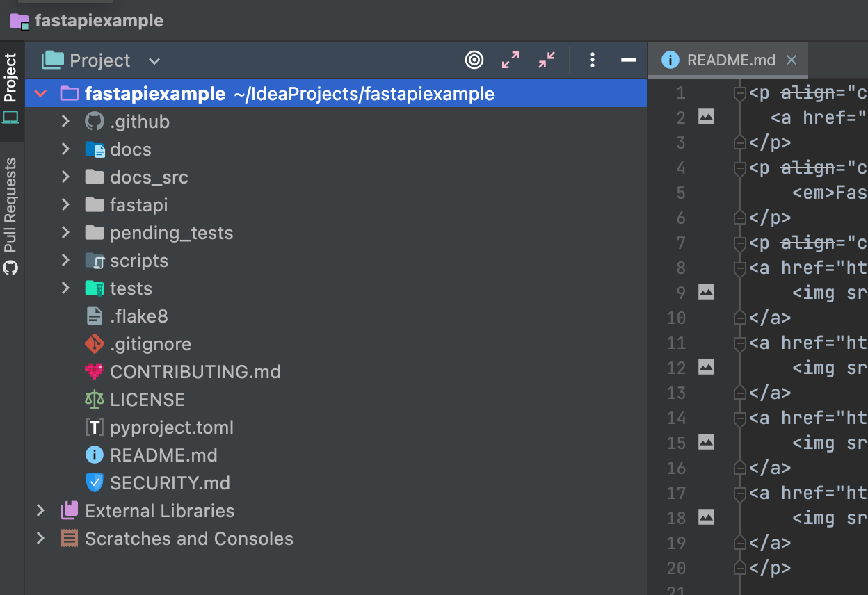Screen dimensions: 868x595
Task: Expand the fastapi folder chevron
Action: [x=65, y=205]
